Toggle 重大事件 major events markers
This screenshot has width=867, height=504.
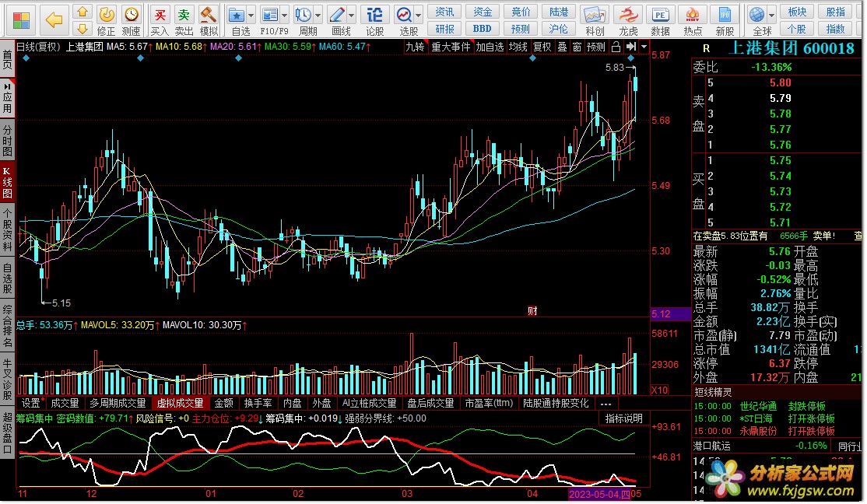451,47
